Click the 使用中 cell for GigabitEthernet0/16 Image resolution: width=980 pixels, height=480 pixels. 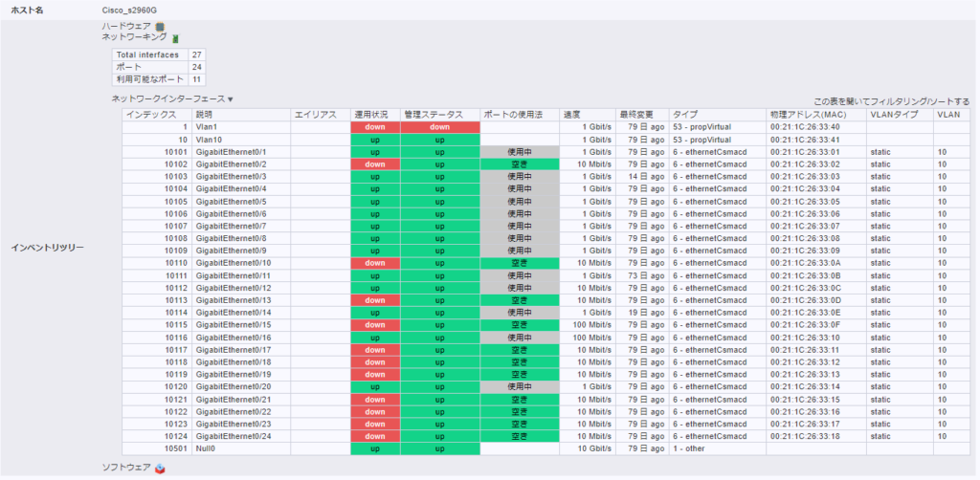point(520,338)
